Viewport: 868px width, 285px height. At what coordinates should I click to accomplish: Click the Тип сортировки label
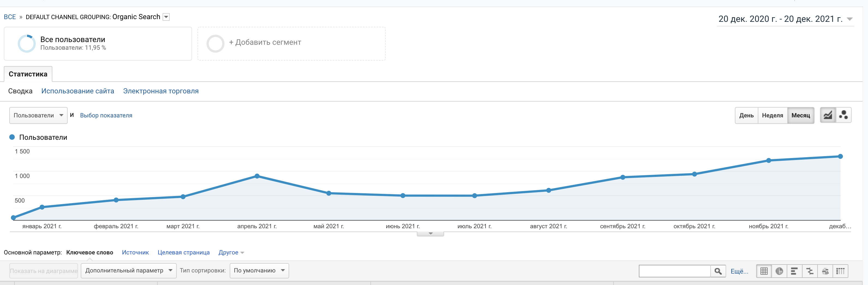pyautogui.click(x=202, y=271)
